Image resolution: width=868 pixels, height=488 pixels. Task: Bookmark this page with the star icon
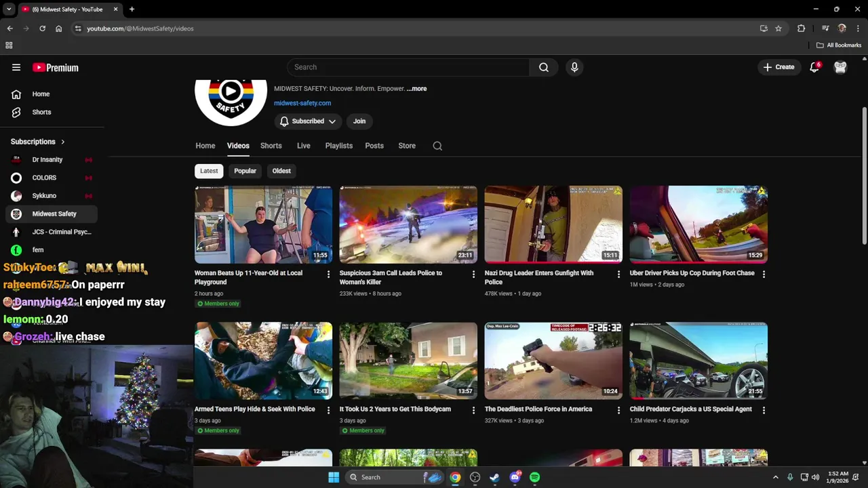pyautogui.click(x=778, y=28)
